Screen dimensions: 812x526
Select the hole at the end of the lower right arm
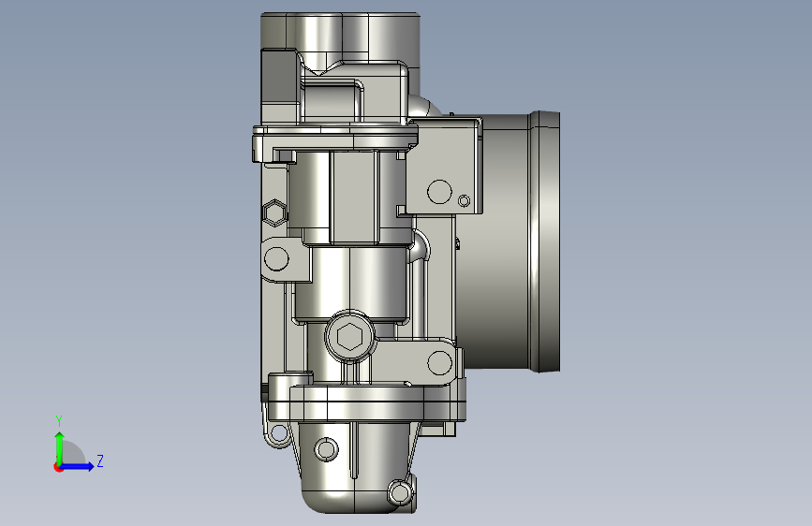pyautogui.click(x=439, y=362)
